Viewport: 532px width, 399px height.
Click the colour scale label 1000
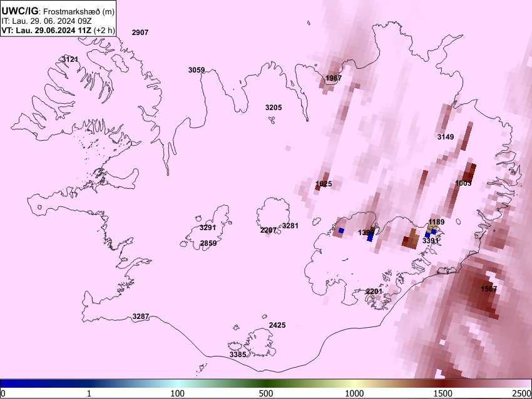(x=354, y=393)
